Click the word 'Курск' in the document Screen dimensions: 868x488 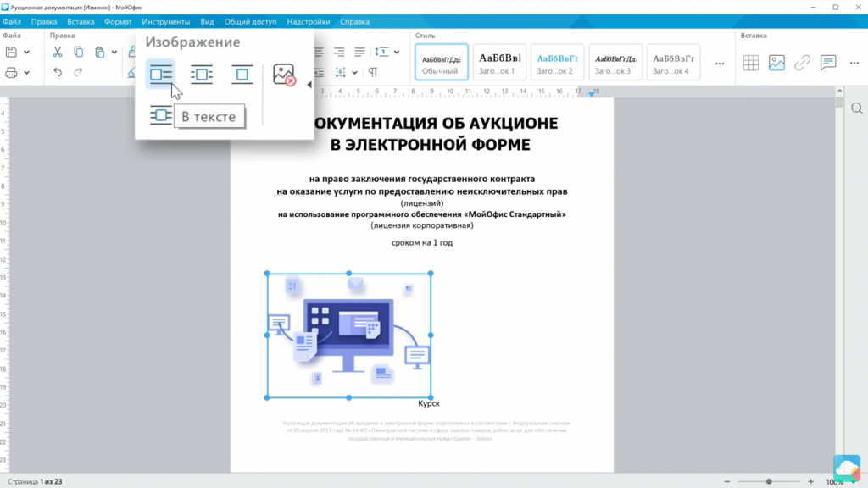pos(429,403)
